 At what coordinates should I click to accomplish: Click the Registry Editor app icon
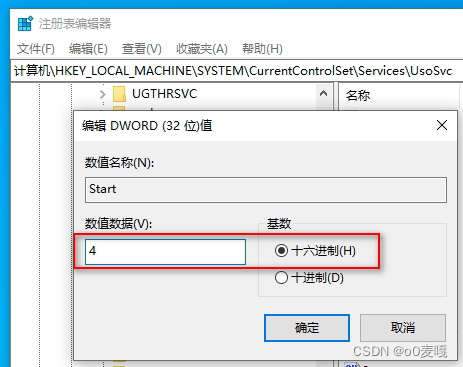click(x=25, y=23)
